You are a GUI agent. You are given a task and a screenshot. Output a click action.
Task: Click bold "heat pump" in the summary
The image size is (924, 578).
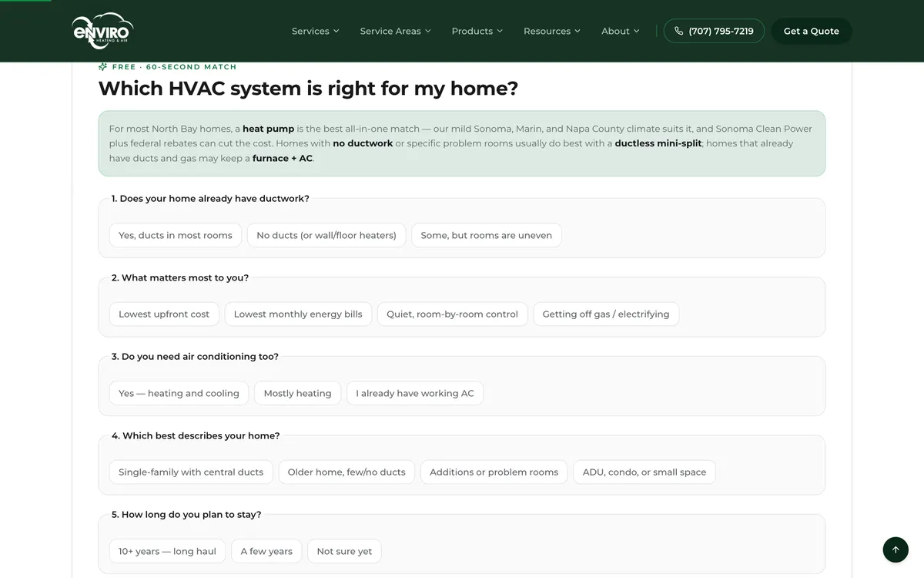[269, 129]
